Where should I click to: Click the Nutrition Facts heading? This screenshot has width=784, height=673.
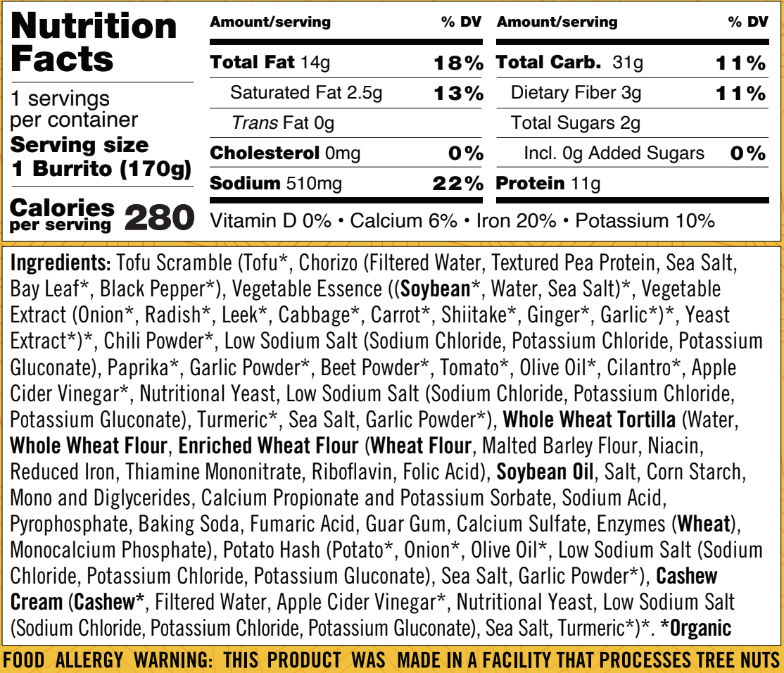(x=94, y=42)
